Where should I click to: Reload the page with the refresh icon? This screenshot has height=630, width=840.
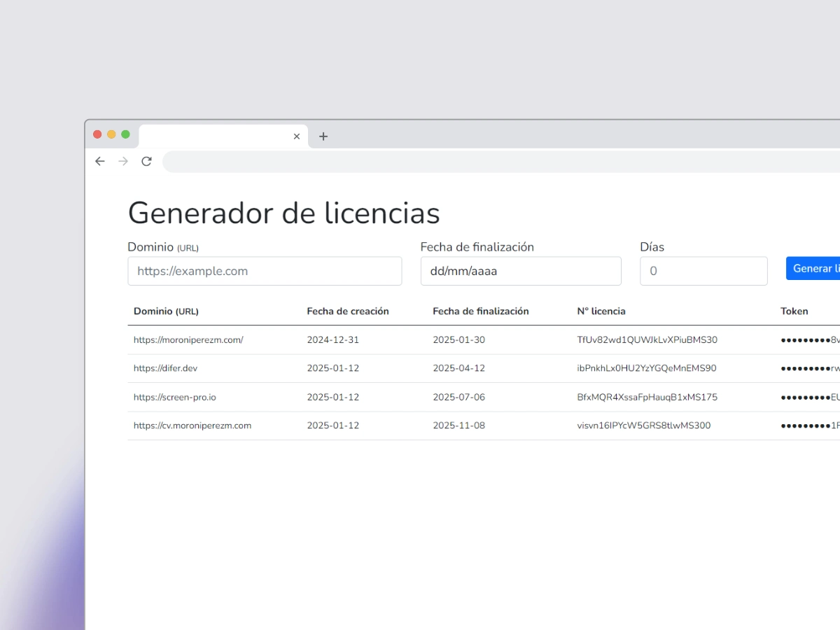point(146,161)
